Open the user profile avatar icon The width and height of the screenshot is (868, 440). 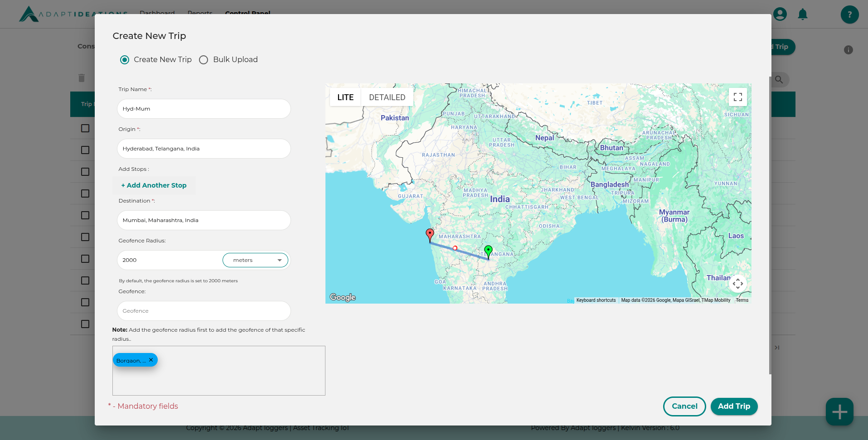pos(780,14)
